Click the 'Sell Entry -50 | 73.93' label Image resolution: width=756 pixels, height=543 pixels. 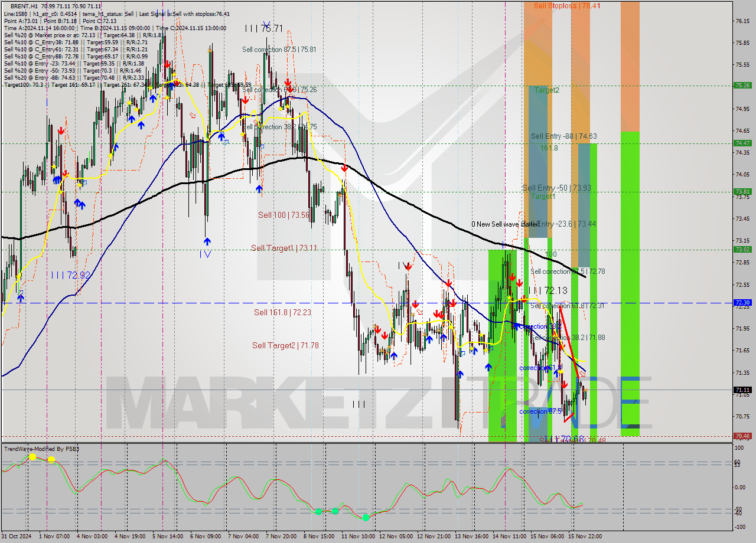click(x=557, y=188)
